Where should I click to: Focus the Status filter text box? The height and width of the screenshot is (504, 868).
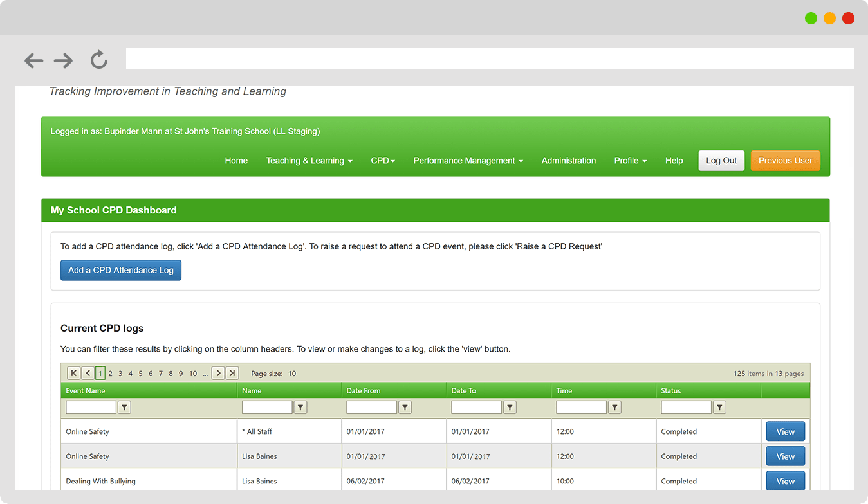pyautogui.click(x=687, y=407)
